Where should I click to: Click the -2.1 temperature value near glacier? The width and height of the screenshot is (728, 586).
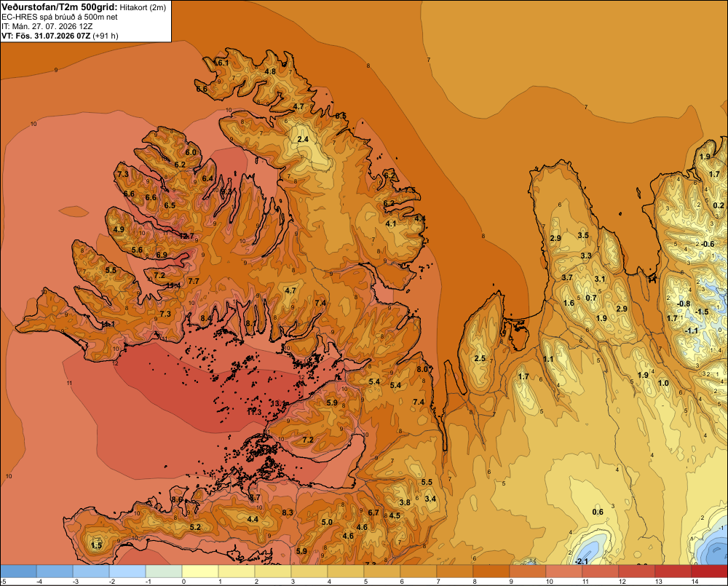point(581,561)
